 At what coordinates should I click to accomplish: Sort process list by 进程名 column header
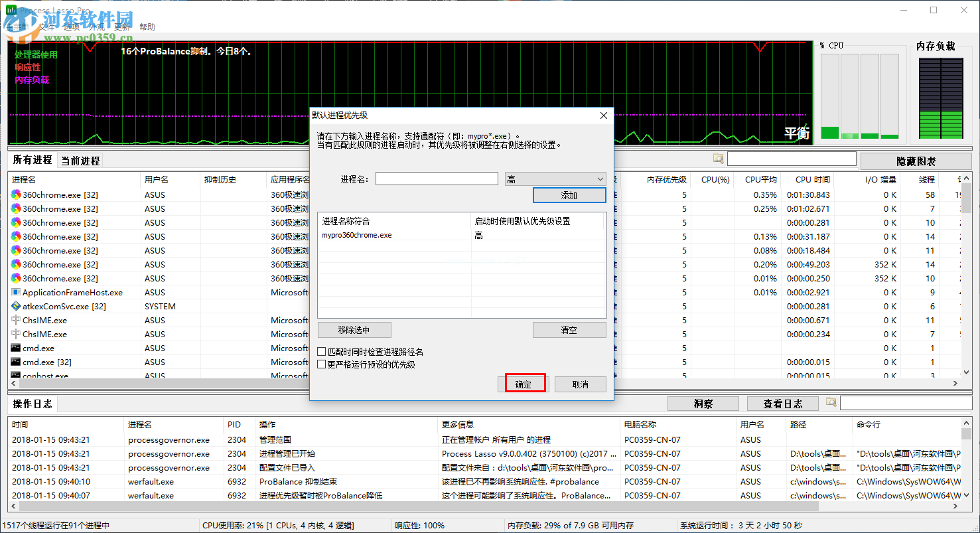pos(74,179)
